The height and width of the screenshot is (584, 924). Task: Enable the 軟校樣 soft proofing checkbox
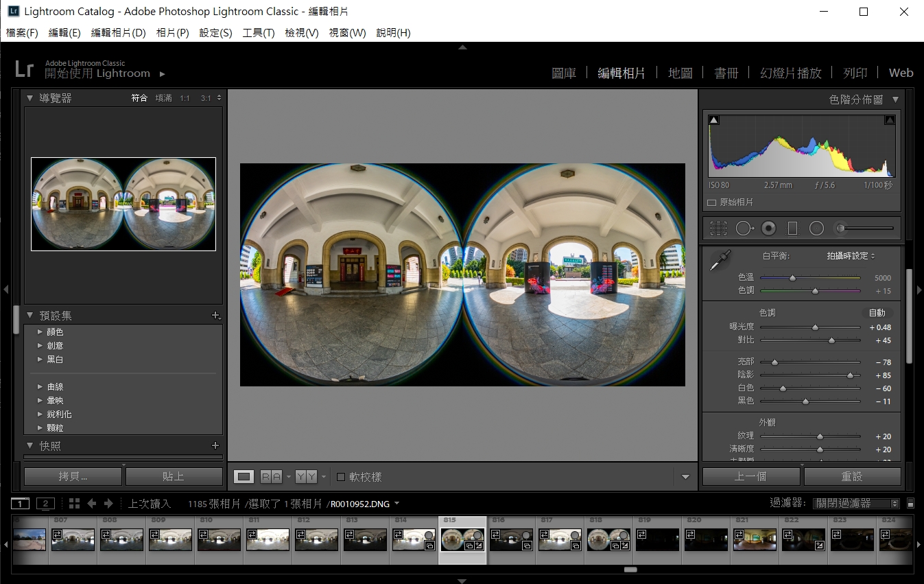(341, 477)
